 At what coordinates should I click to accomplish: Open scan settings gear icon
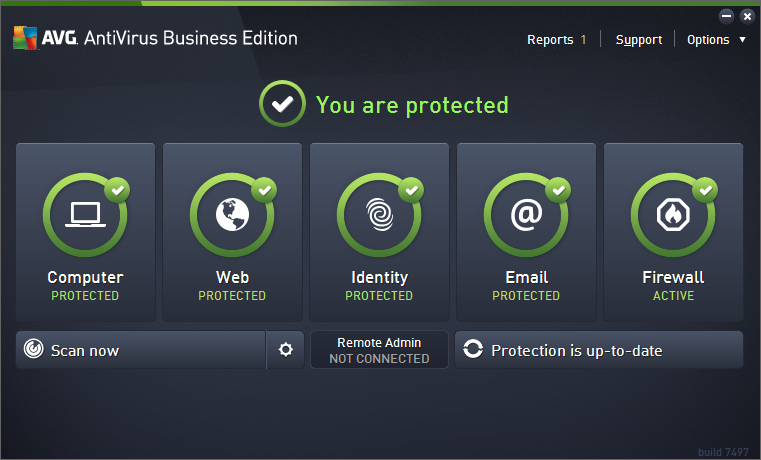pos(286,350)
